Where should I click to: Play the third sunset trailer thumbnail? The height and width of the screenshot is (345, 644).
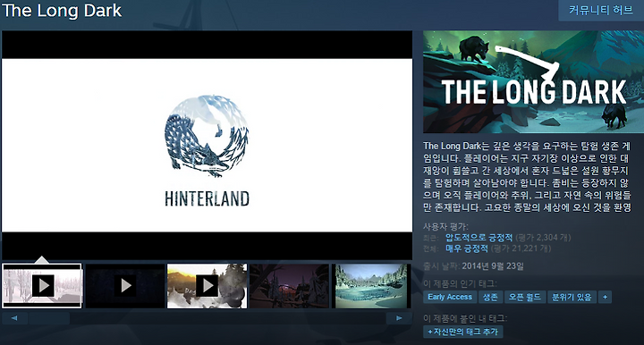(207, 285)
